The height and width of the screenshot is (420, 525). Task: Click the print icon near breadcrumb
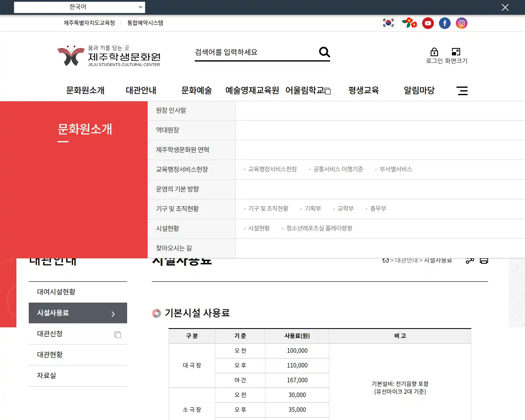[x=484, y=261]
